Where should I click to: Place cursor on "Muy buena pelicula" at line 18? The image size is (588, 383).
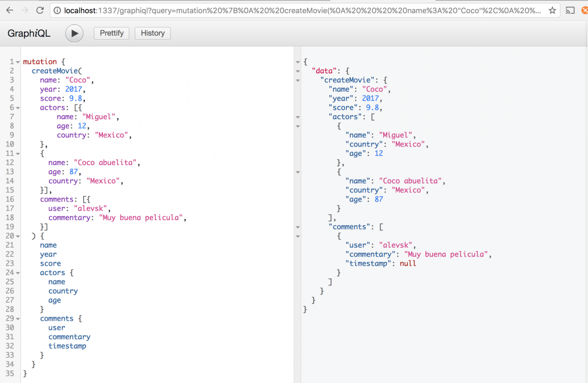pyautogui.click(x=142, y=218)
